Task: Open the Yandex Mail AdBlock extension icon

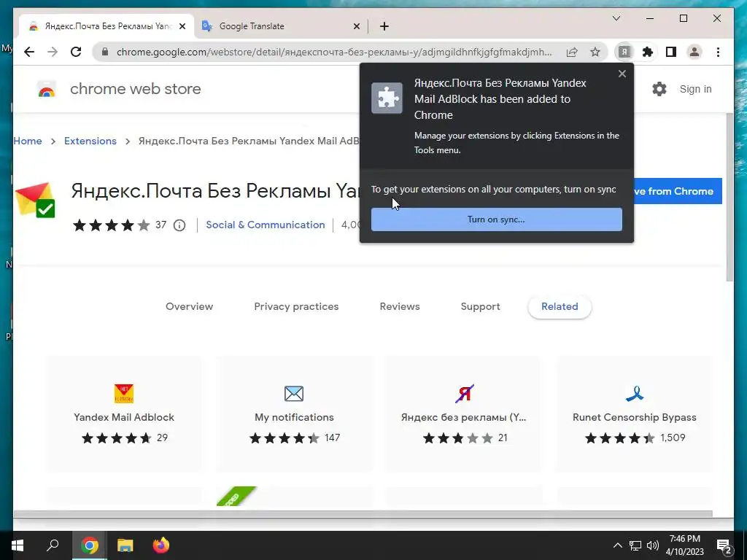Action: [624, 52]
